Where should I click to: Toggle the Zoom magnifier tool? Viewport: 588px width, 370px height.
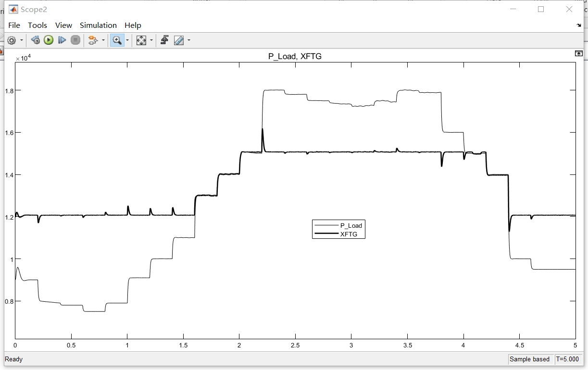click(x=117, y=40)
